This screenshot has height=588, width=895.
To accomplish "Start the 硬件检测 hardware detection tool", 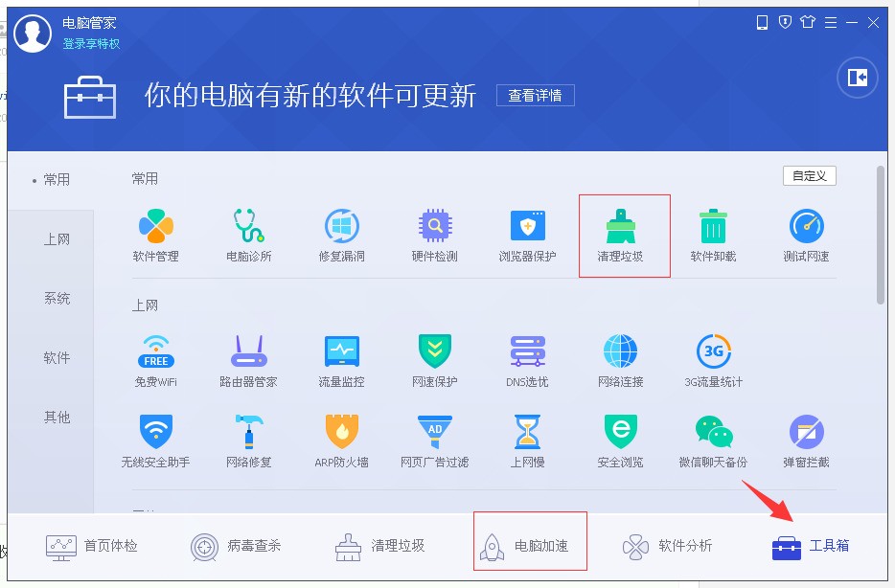I will (434, 236).
